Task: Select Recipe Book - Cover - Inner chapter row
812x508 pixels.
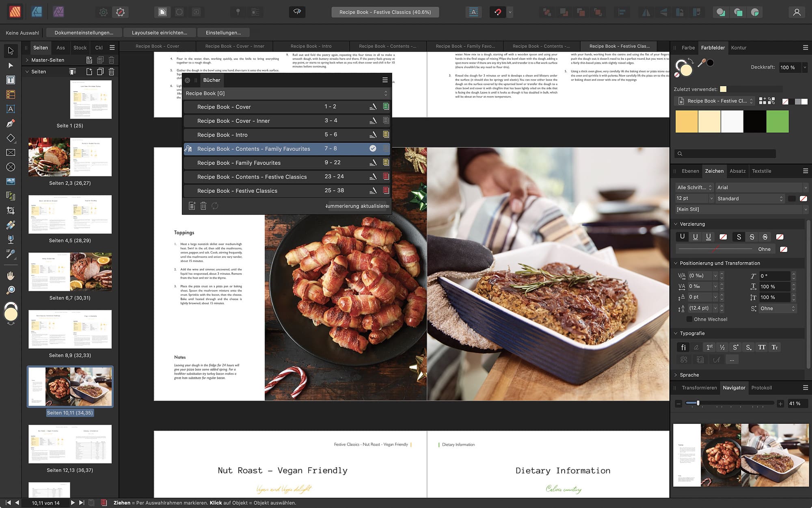Action: pyautogui.click(x=287, y=121)
